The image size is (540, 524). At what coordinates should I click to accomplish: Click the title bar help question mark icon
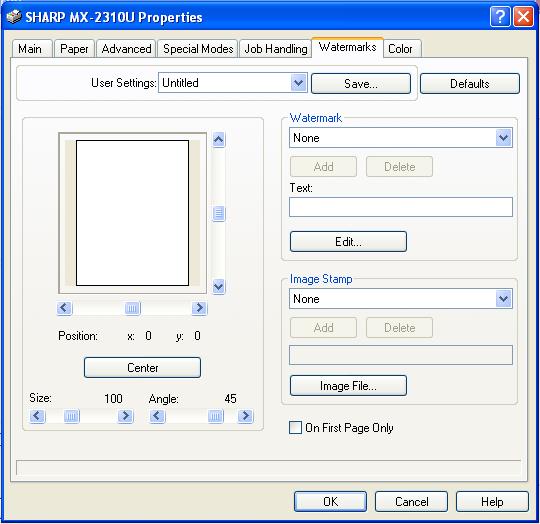coord(500,17)
